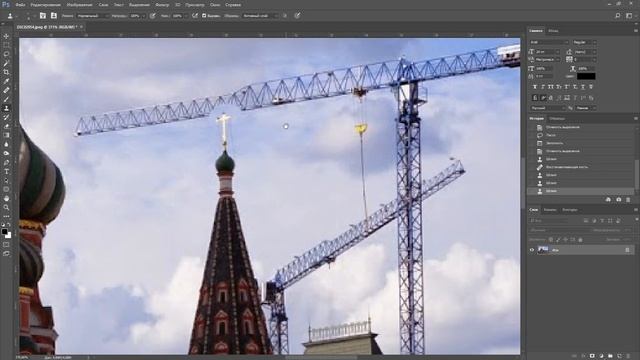This screenshot has height=360, width=640.
Task: Hide the Фон layer eye icon
Action: coord(532,250)
